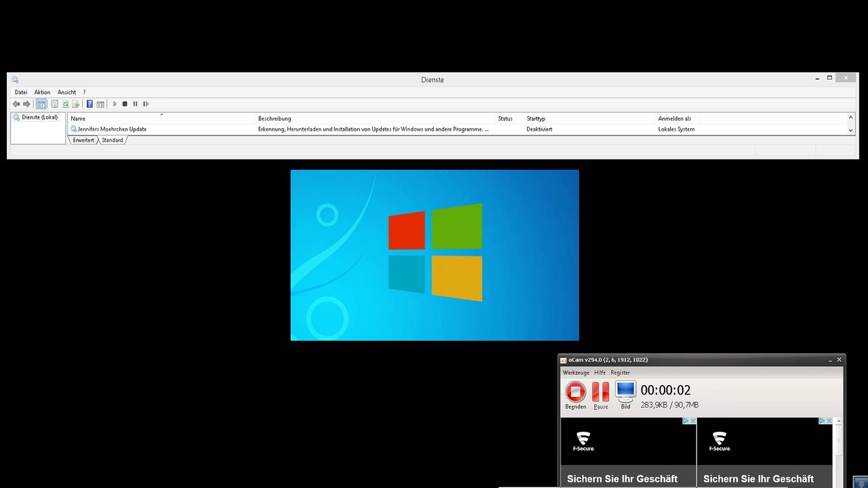
Task: Export the services list
Action: [x=76, y=104]
